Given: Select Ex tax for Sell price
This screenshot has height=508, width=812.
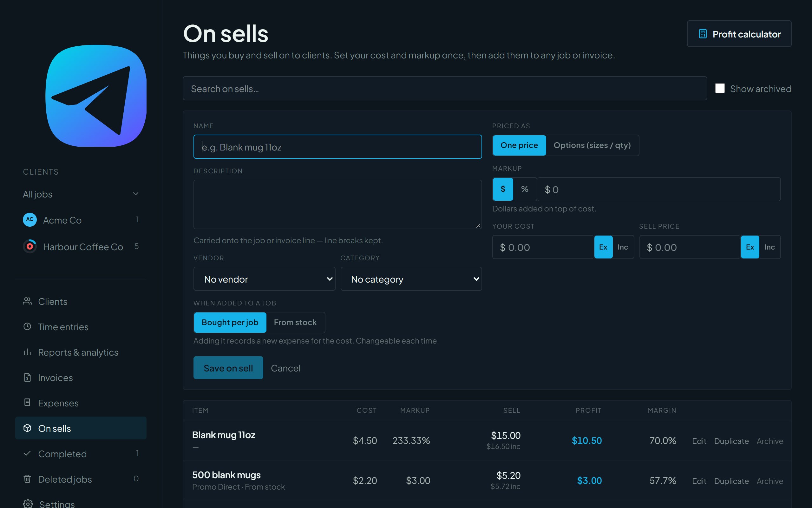Looking at the screenshot, I should pyautogui.click(x=750, y=247).
